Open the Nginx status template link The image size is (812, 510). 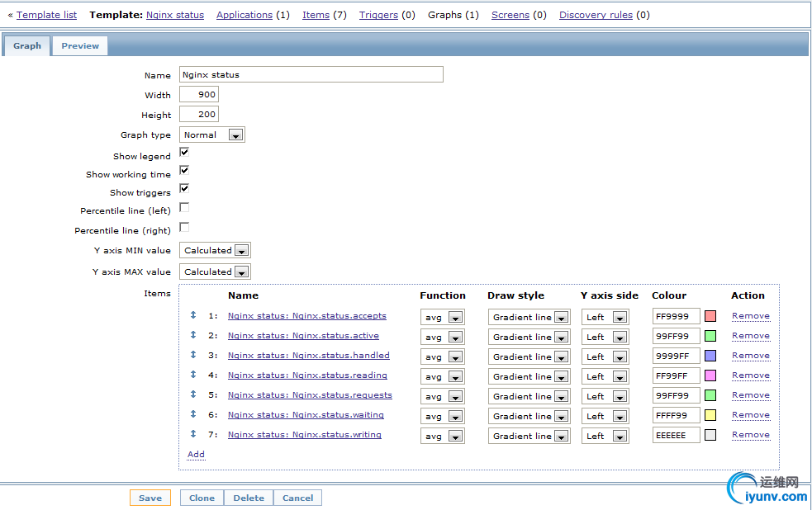(175, 15)
